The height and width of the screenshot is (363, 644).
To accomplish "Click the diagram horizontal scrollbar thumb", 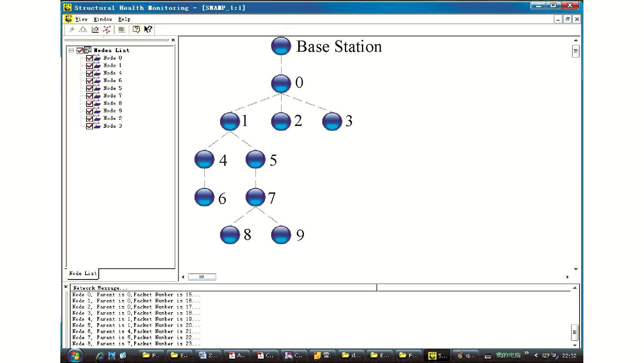I will click(202, 277).
